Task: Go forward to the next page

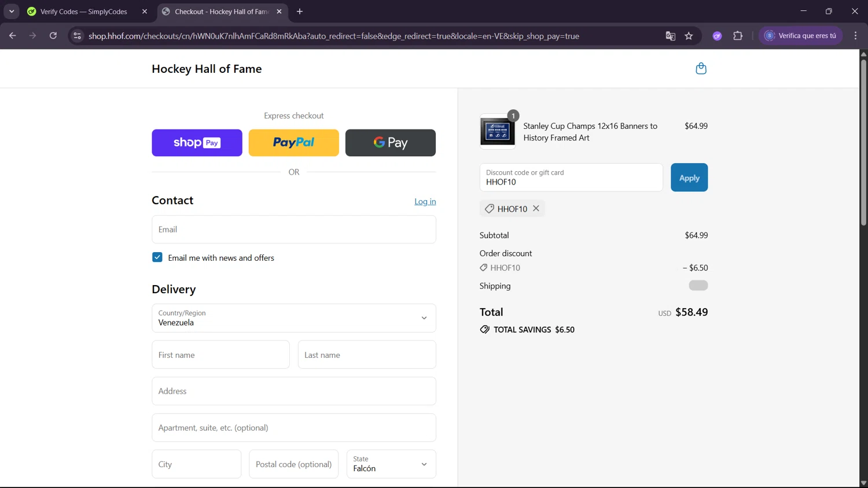Action: (33, 36)
